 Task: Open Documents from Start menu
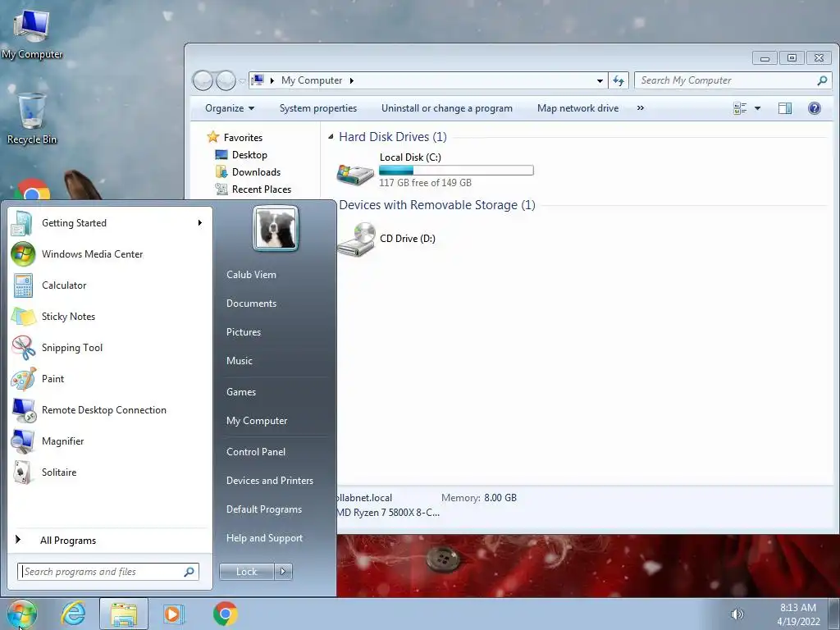click(251, 304)
